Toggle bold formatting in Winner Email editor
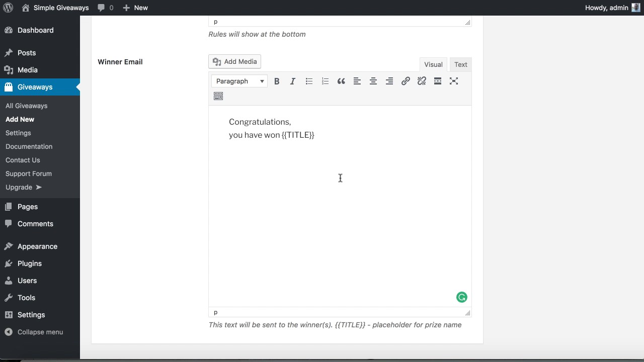Screen dimensions: 644x362 (277, 81)
